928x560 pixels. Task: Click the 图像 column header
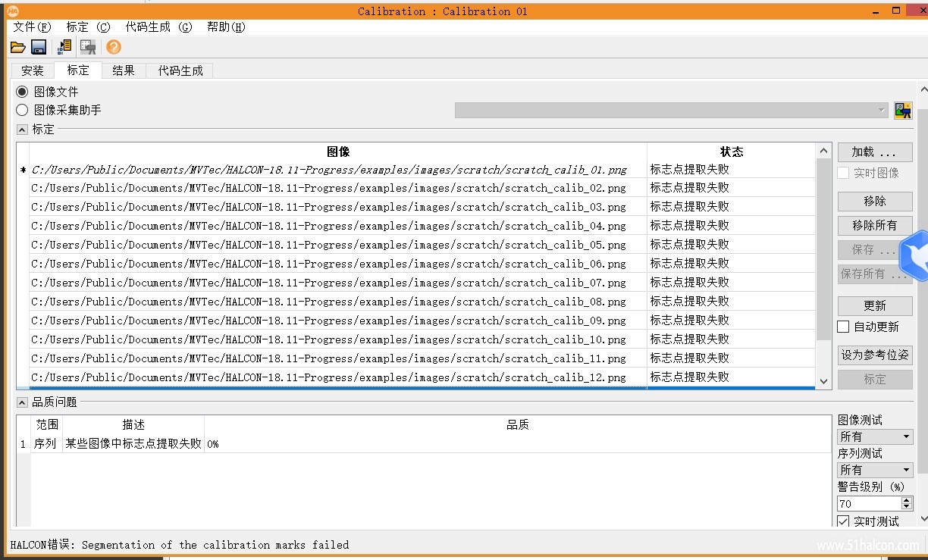pyautogui.click(x=338, y=152)
